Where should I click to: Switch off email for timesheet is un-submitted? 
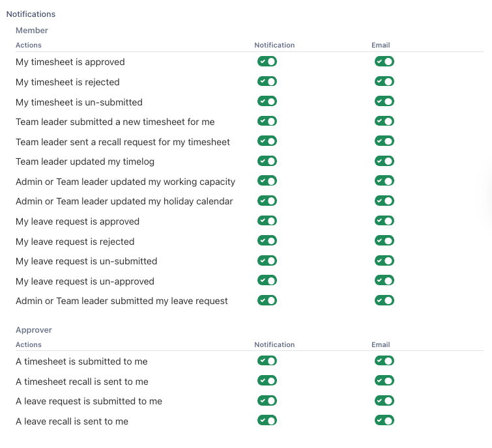[x=384, y=102]
